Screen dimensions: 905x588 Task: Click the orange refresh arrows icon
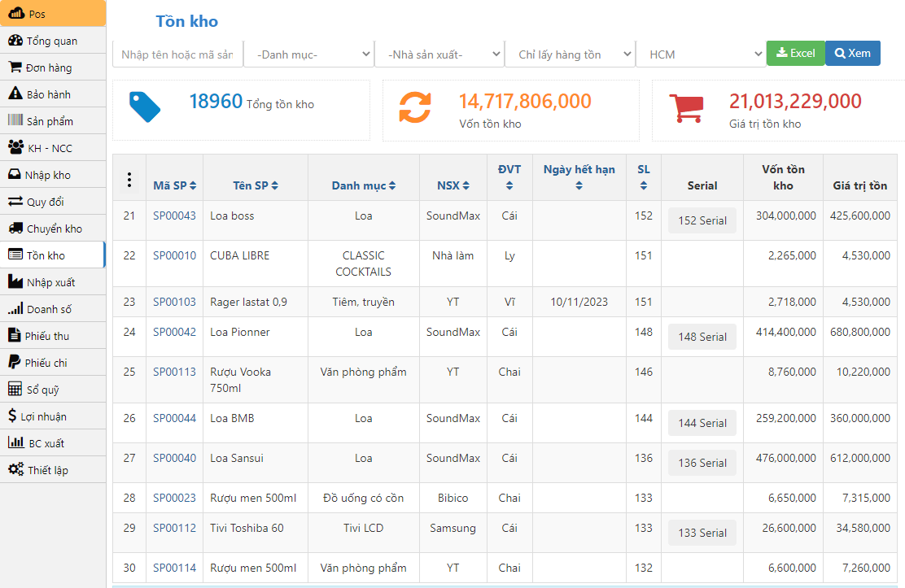point(414,107)
